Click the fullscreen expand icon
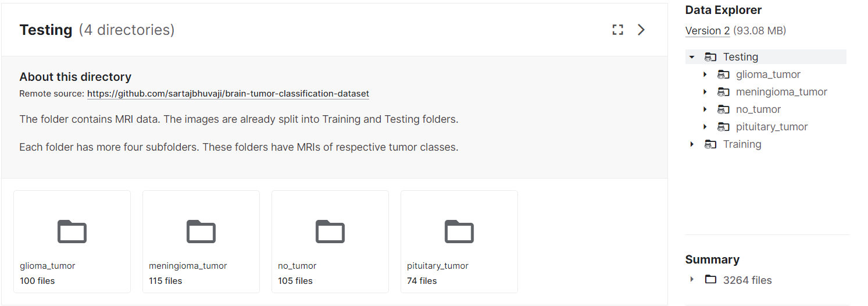868x306 pixels. tap(617, 30)
